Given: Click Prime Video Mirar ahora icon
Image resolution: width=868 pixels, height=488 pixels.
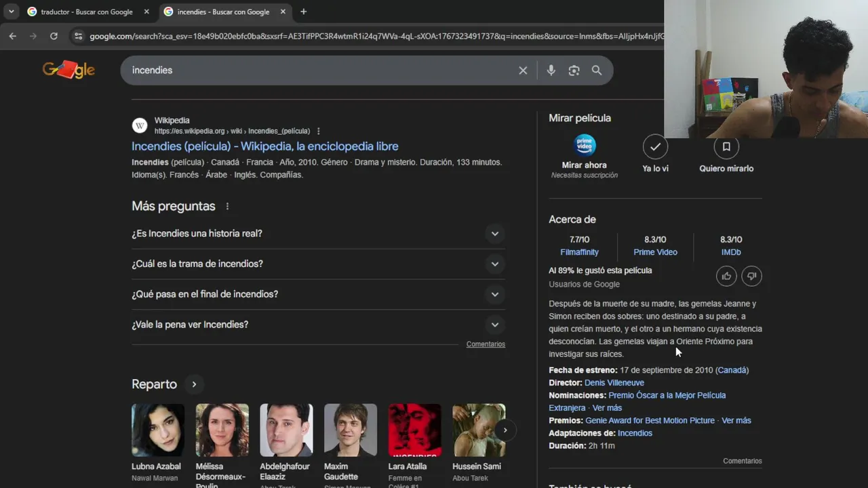Looking at the screenshot, I should [x=585, y=145].
